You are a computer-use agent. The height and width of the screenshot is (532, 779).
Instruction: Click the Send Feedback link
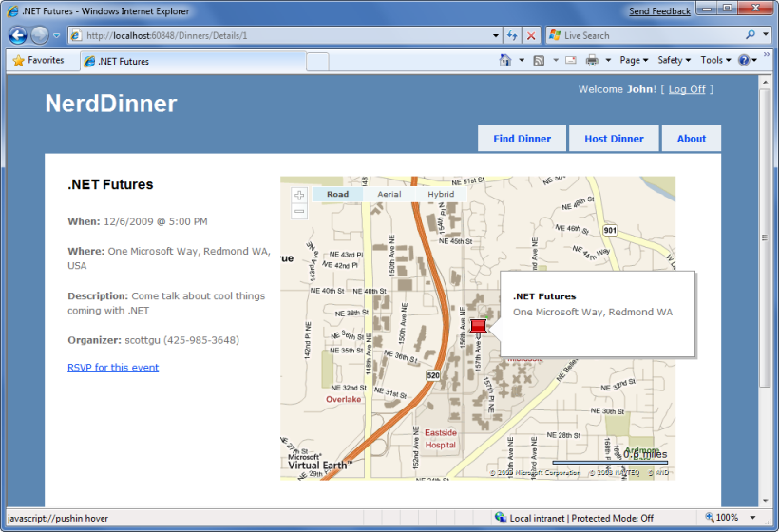[x=659, y=11]
